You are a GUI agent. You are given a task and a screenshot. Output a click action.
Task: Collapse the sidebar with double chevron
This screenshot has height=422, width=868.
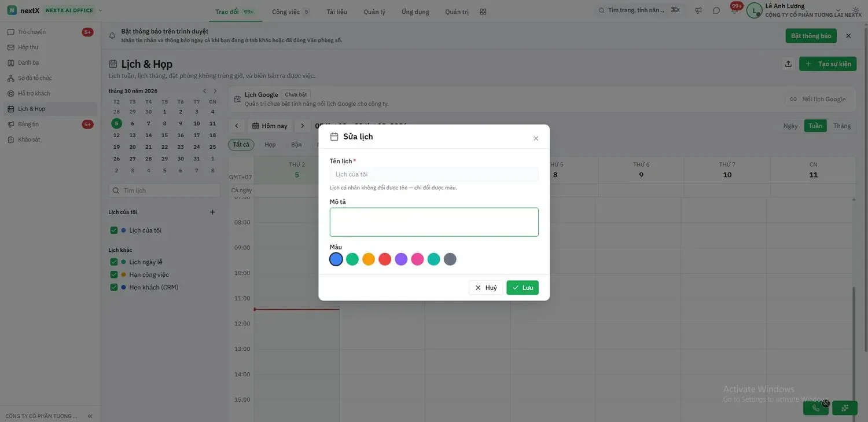90,416
